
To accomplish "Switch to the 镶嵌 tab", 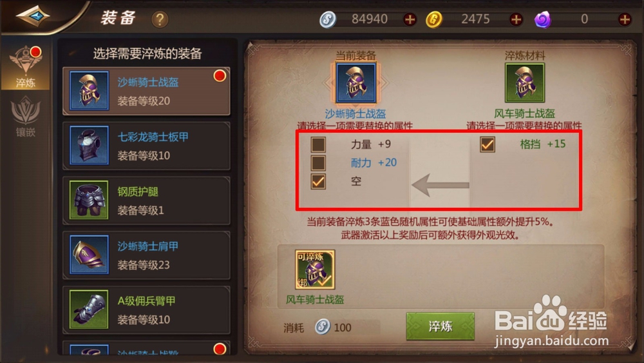I will pyautogui.click(x=26, y=116).
